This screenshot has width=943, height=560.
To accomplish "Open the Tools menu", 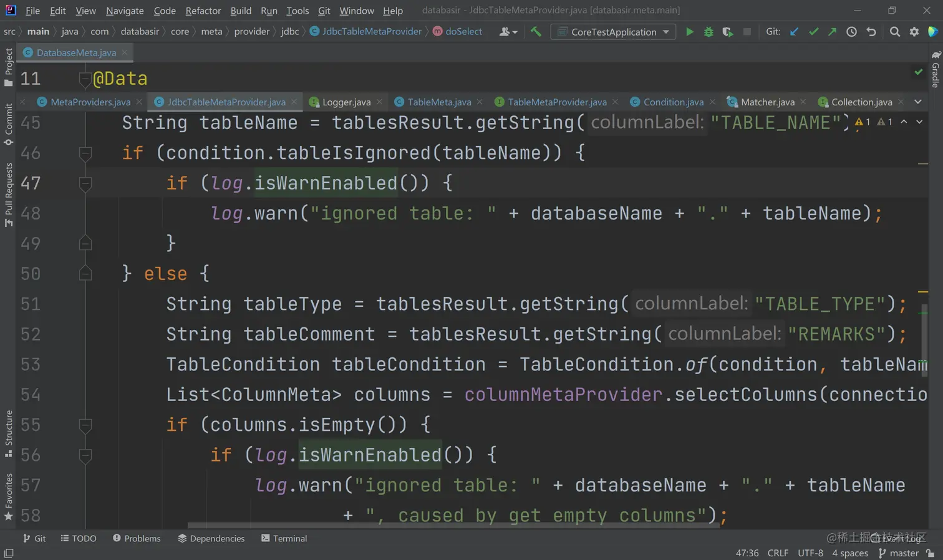I will pos(297,11).
